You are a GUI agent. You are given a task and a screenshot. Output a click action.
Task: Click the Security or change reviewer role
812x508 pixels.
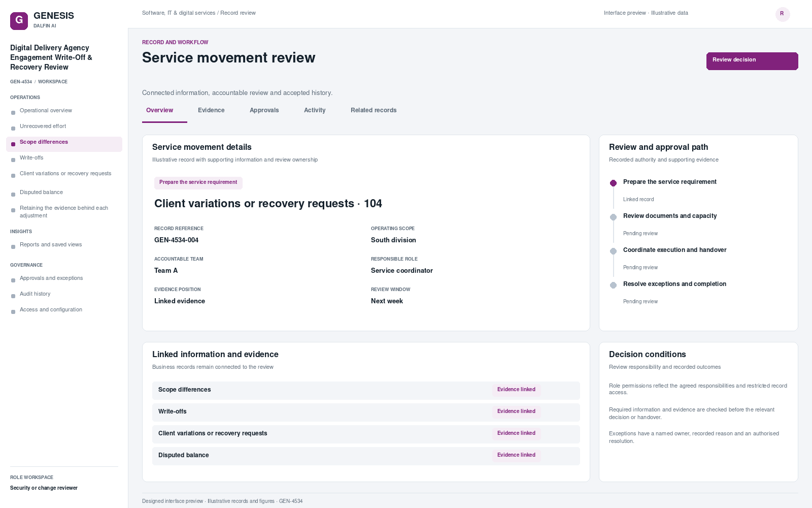(44, 488)
